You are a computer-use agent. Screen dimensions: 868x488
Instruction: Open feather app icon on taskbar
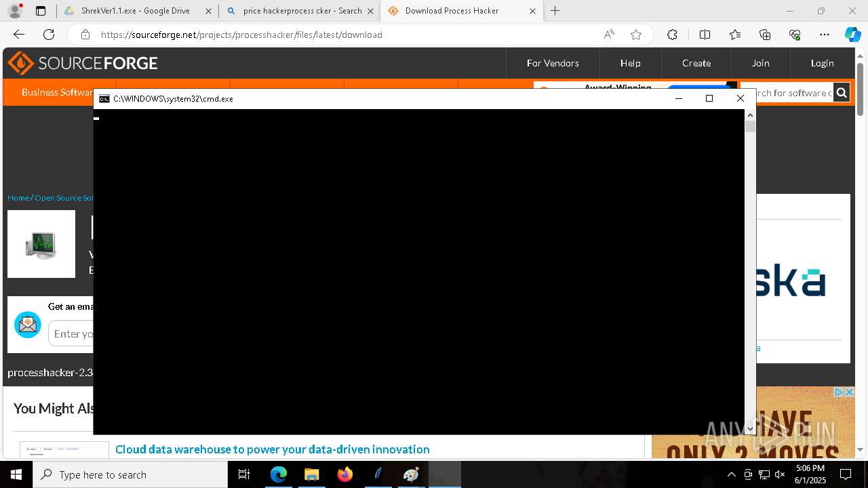pos(378,474)
